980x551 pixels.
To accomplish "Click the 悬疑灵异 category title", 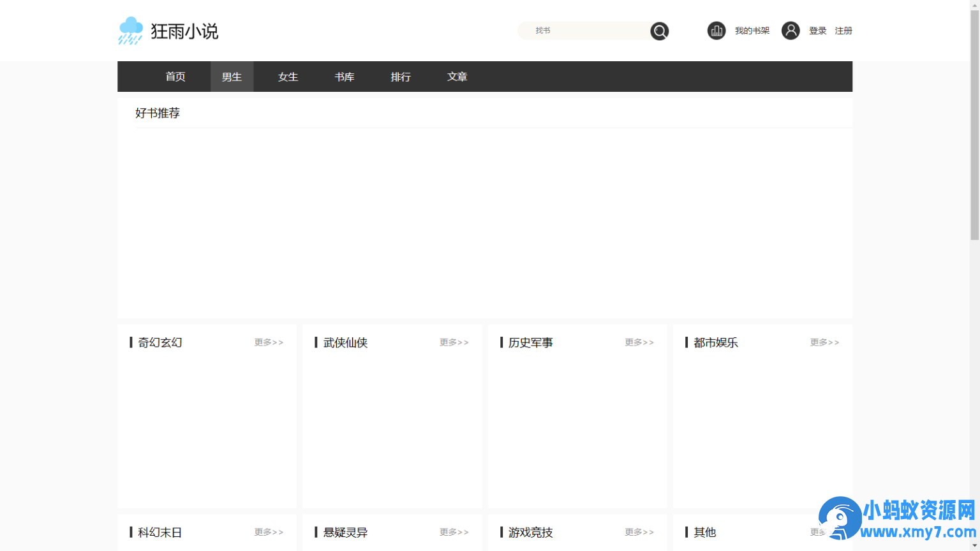I will [345, 532].
